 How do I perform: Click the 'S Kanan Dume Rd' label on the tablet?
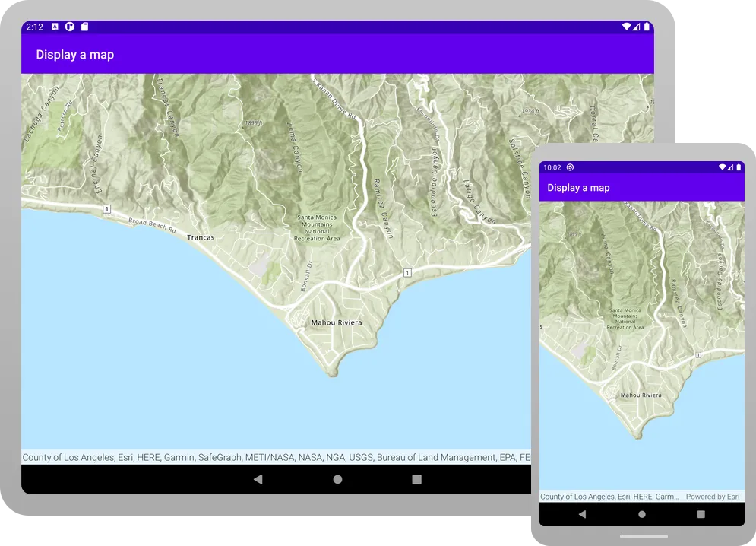(x=334, y=98)
